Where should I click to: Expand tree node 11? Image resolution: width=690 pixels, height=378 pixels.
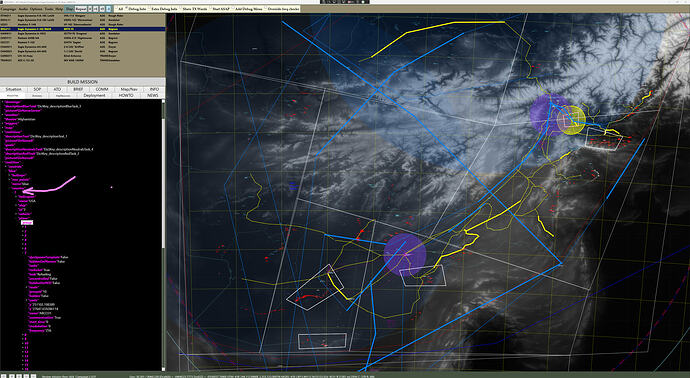(23, 348)
